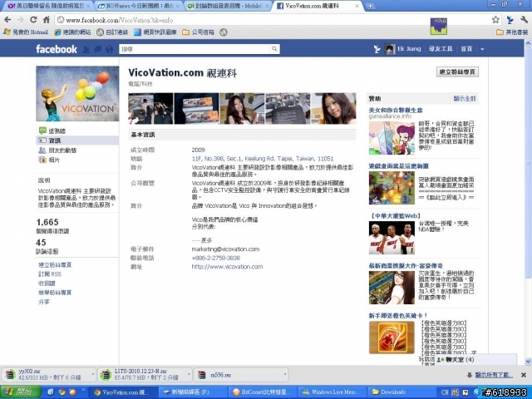The height and width of the screenshot is (399, 532).
Task: Click the show all downloads link
Action: click(x=494, y=375)
